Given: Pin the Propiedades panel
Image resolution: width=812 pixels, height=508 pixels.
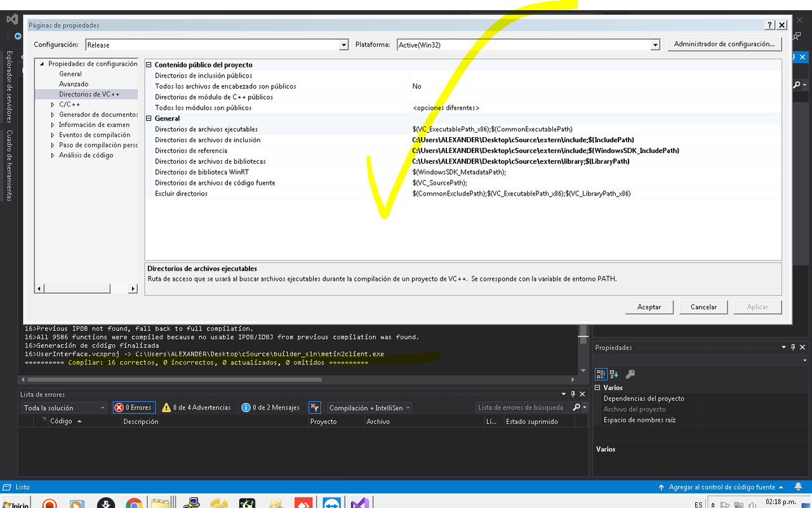Looking at the screenshot, I should tap(792, 347).
